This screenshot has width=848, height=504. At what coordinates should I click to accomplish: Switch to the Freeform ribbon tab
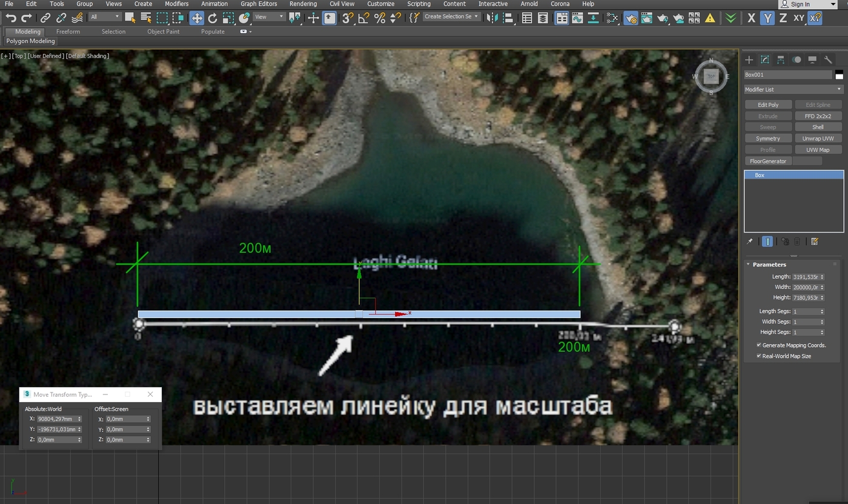[x=68, y=31]
